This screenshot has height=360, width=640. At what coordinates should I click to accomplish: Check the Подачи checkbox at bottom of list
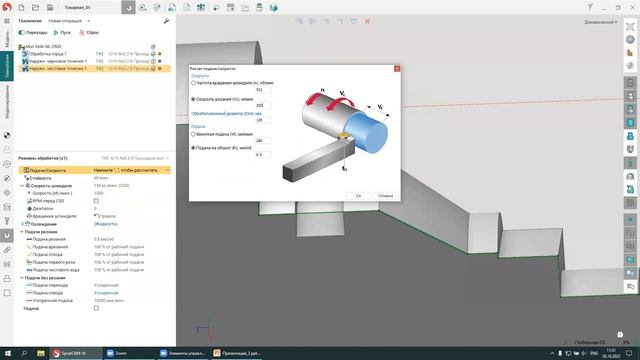[96, 308]
